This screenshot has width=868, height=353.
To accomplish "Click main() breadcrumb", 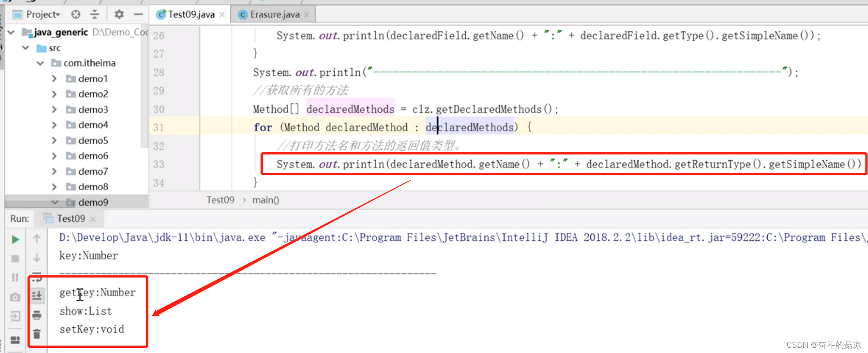I will pyautogui.click(x=265, y=200).
